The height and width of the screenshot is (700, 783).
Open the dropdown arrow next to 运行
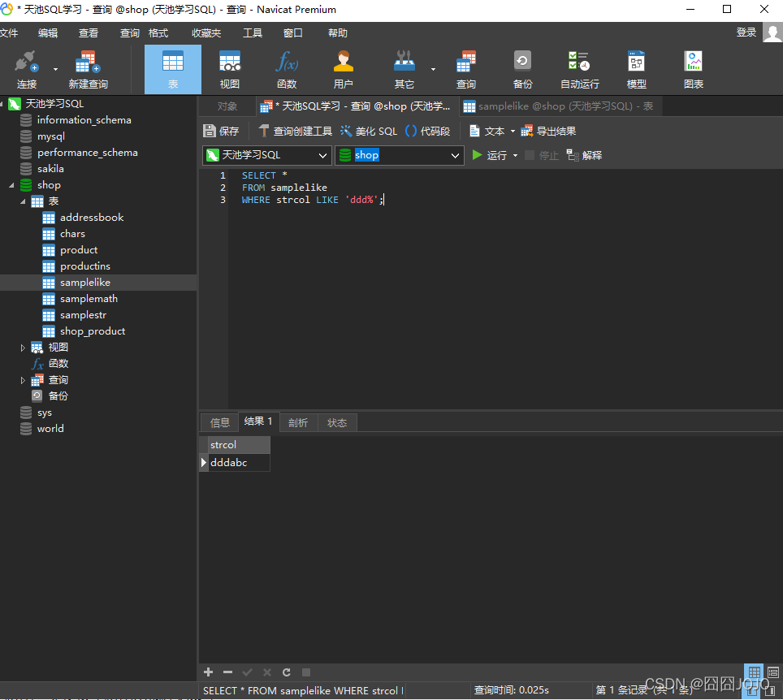click(x=515, y=156)
